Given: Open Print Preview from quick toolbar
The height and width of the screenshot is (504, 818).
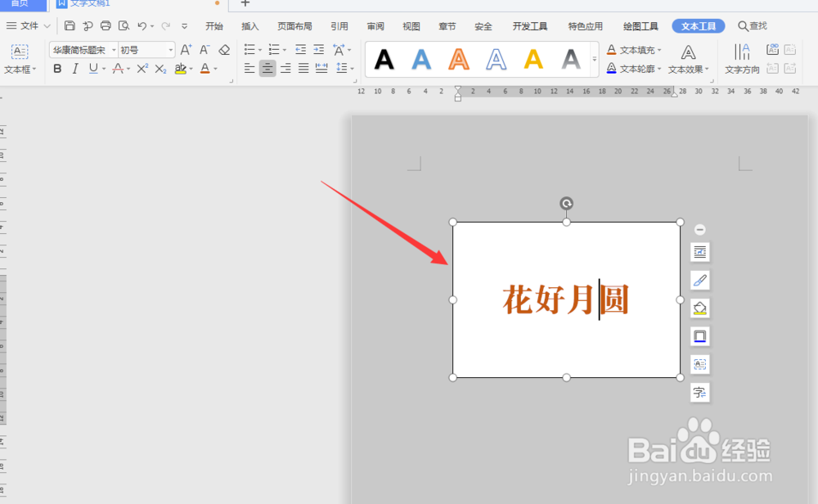Looking at the screenshot, I should pos(124,25).
